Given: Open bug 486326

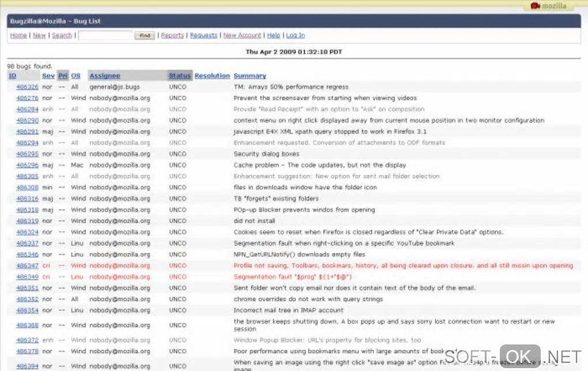Looking at the screenshot, I should pyautogui.click(x=27, y=87).
